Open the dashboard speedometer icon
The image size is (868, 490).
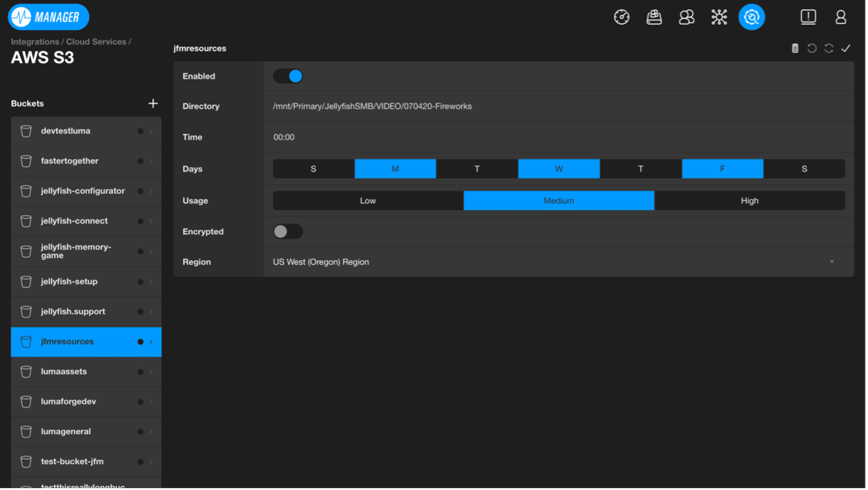pyautogui.click(x=622, y=17)
